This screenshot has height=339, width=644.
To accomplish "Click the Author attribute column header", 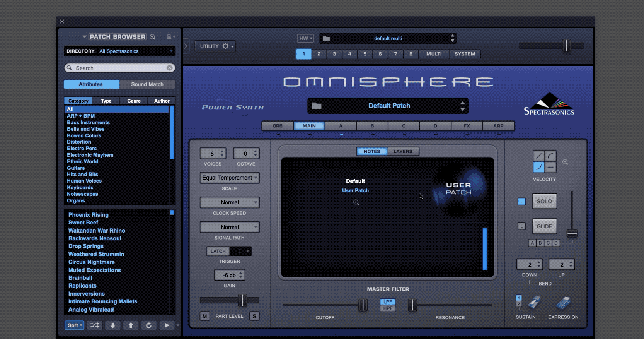I will click(x=162, y=101).
